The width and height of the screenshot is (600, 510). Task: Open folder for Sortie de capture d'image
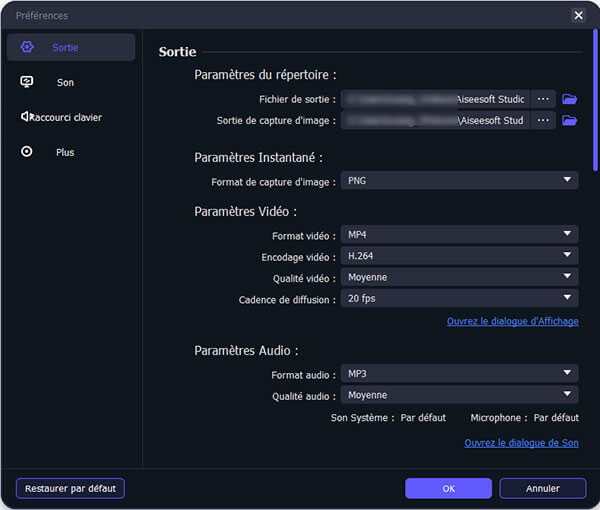click(569, 120)
